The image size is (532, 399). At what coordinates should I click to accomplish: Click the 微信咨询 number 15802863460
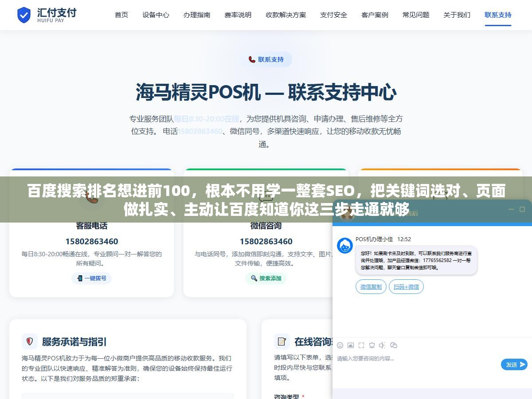pos(266,242)
